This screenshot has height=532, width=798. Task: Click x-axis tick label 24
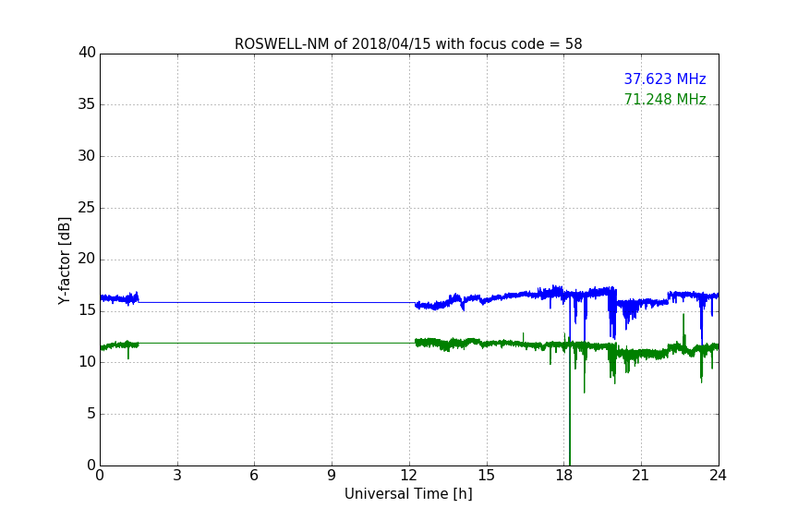point(718,476)
